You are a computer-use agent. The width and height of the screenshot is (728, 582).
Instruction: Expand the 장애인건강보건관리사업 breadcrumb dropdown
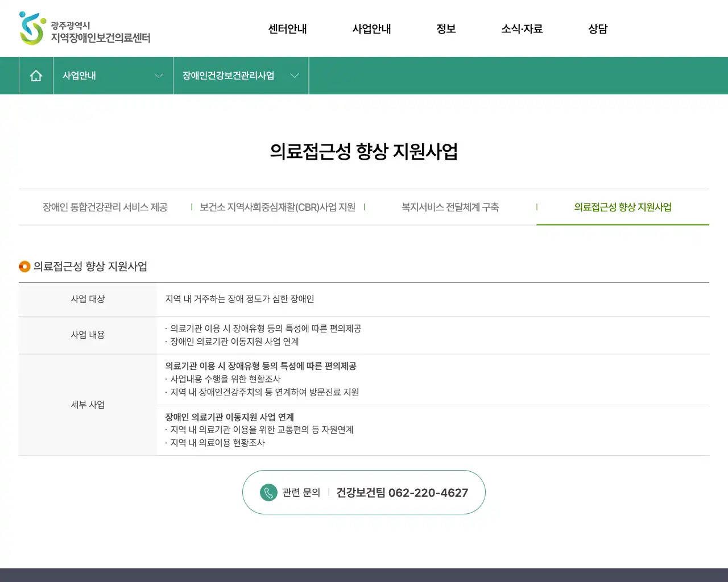(241, 76)
